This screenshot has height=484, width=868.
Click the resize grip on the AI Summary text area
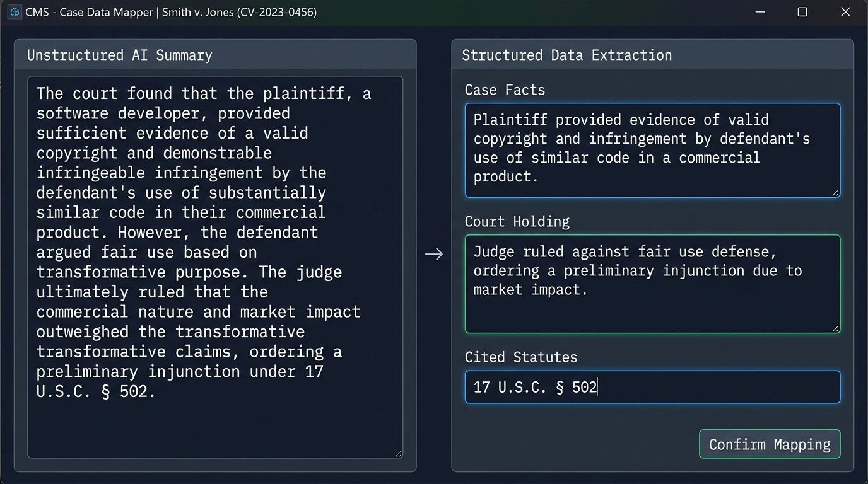click(x=399, y=452)
